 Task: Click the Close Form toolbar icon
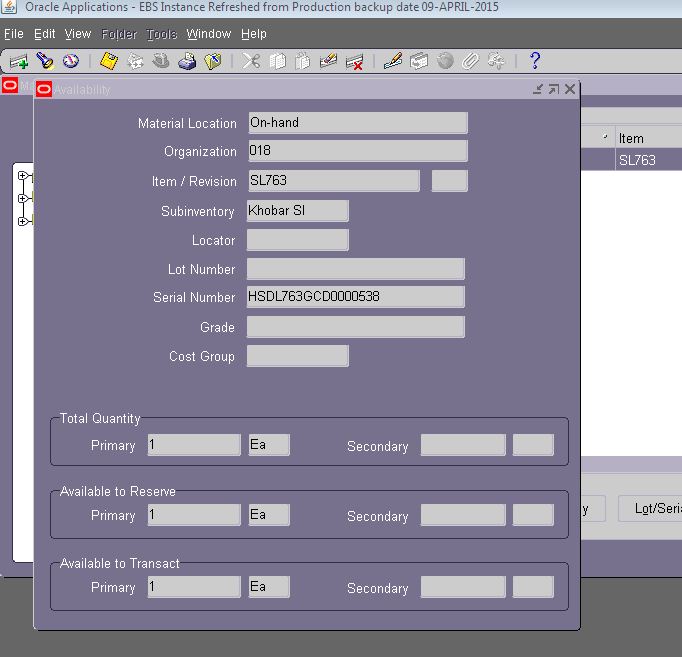point(213,61)
